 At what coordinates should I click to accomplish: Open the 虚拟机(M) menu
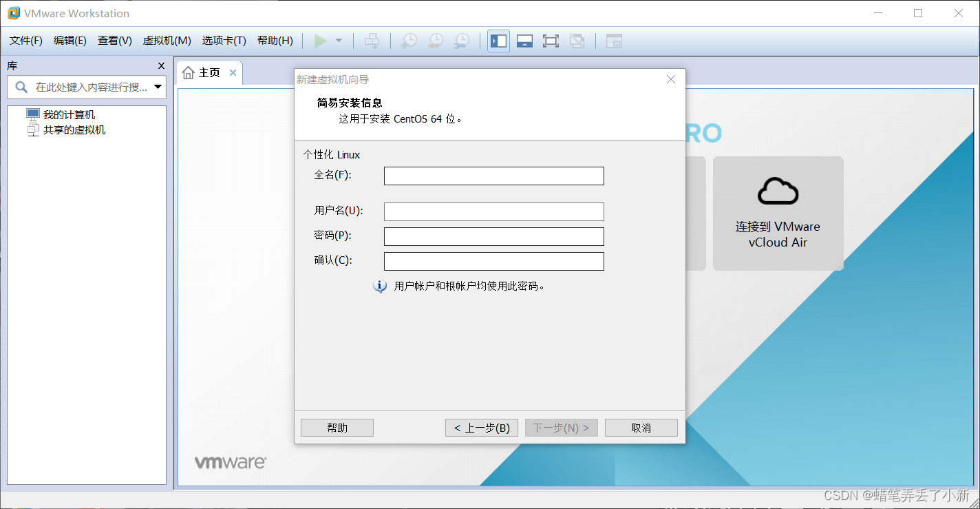[x=167, y=41]
